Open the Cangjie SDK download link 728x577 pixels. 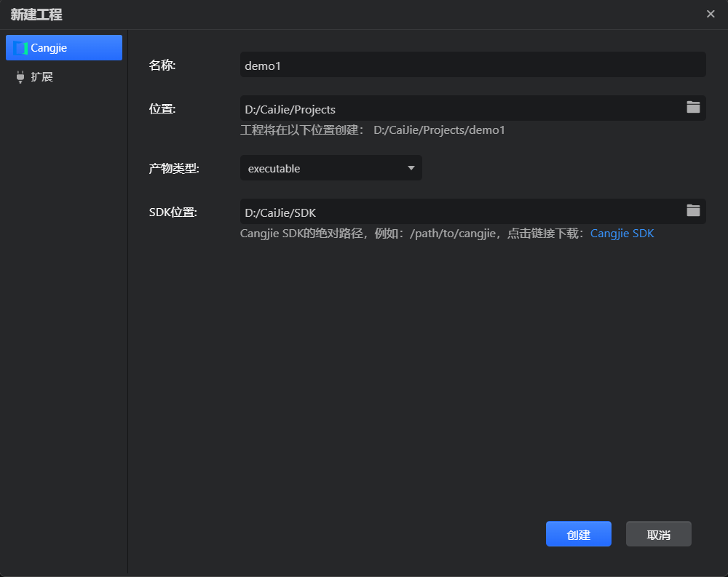click(622, 233)
